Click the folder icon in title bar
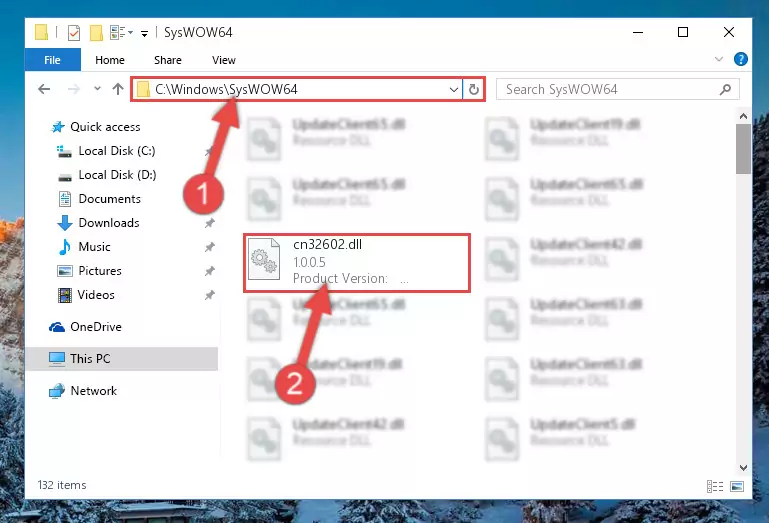The height and width of the screenshot is (523, 769). tap(42, 32)
